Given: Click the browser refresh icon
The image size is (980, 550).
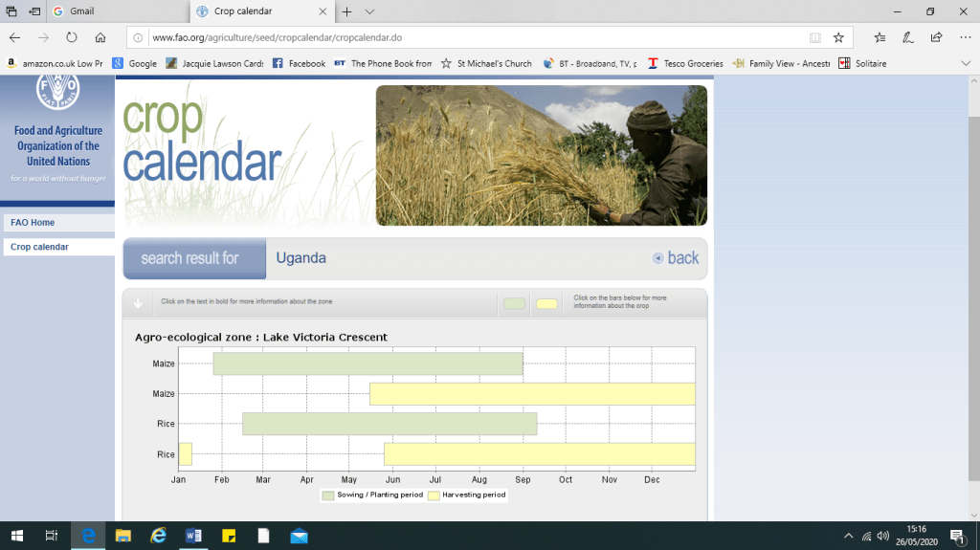Looking at the screenshot, I should 71,37.
